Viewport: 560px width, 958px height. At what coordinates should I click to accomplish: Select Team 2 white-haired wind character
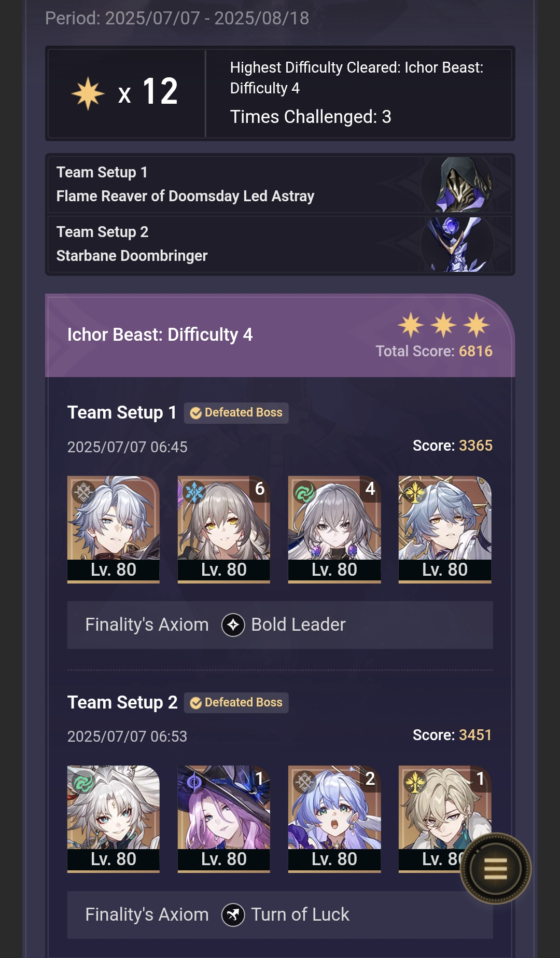pos(114,819)
